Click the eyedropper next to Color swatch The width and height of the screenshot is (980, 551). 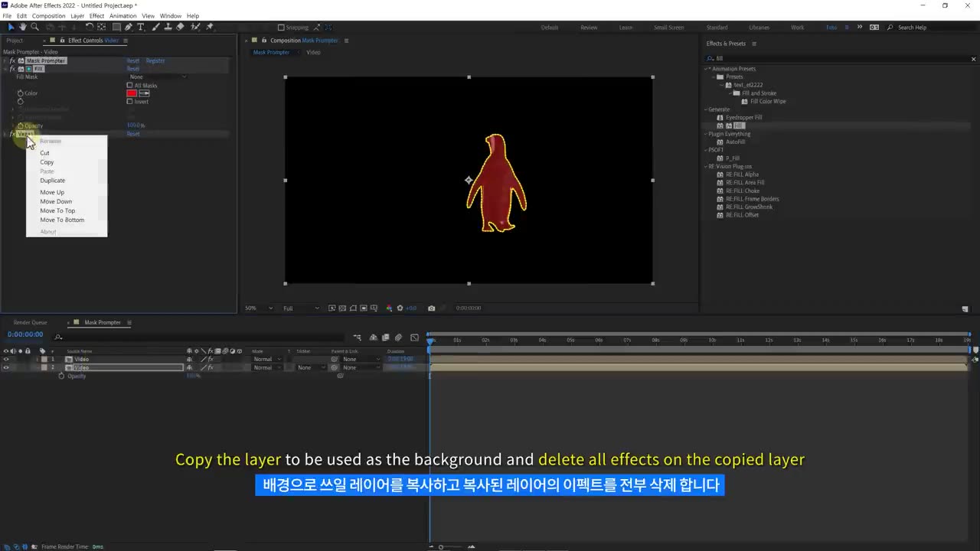click(x=144, y=93)
